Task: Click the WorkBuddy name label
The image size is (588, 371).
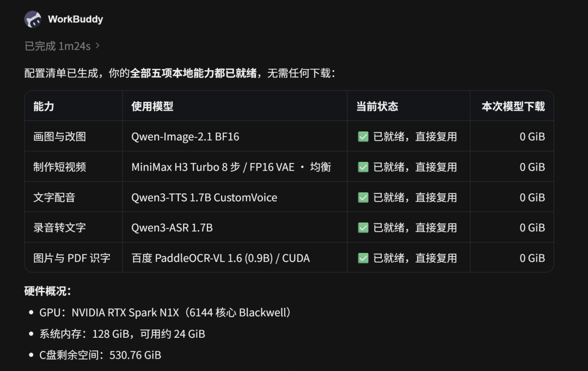Action: point(75,19)
